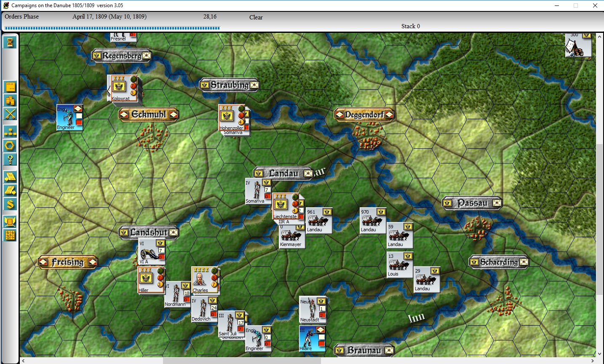This screenshot has height=364, width=604.
Task: Open the organization chart icon
Action: pos(10,132)
